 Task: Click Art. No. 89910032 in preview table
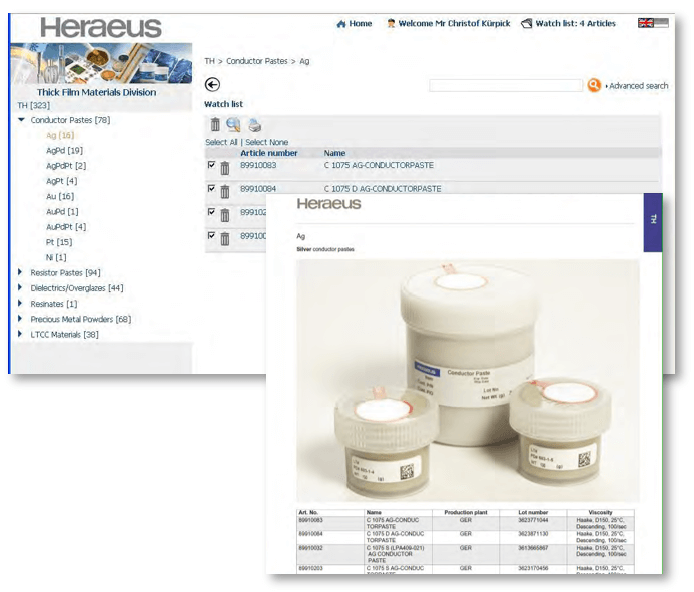coord(310,548)
